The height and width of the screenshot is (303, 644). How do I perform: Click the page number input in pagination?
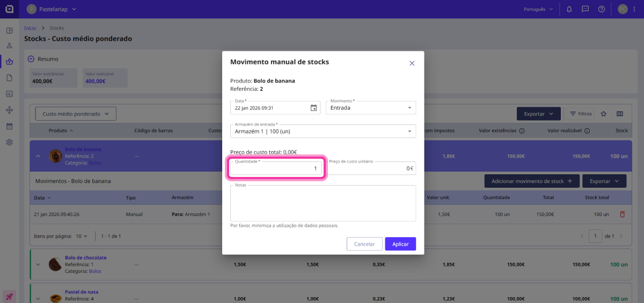tap(595, 236)
